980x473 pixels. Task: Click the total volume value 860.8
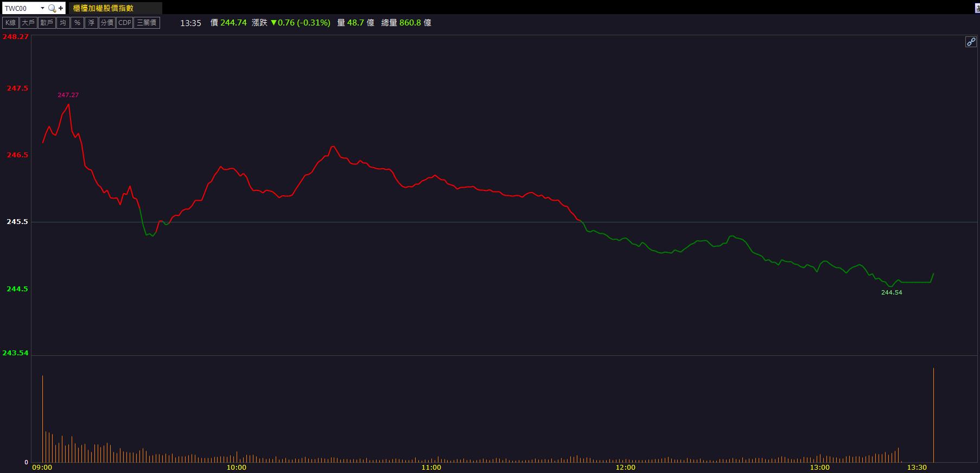coord(410,23)
